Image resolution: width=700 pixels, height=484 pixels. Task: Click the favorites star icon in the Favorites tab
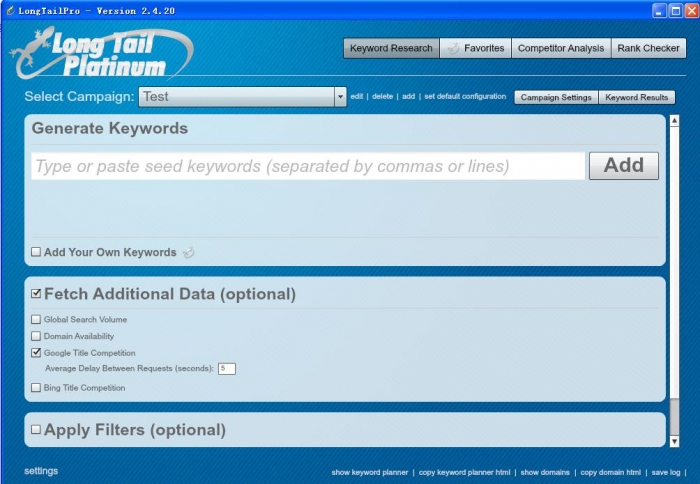(x=453, y=48)
